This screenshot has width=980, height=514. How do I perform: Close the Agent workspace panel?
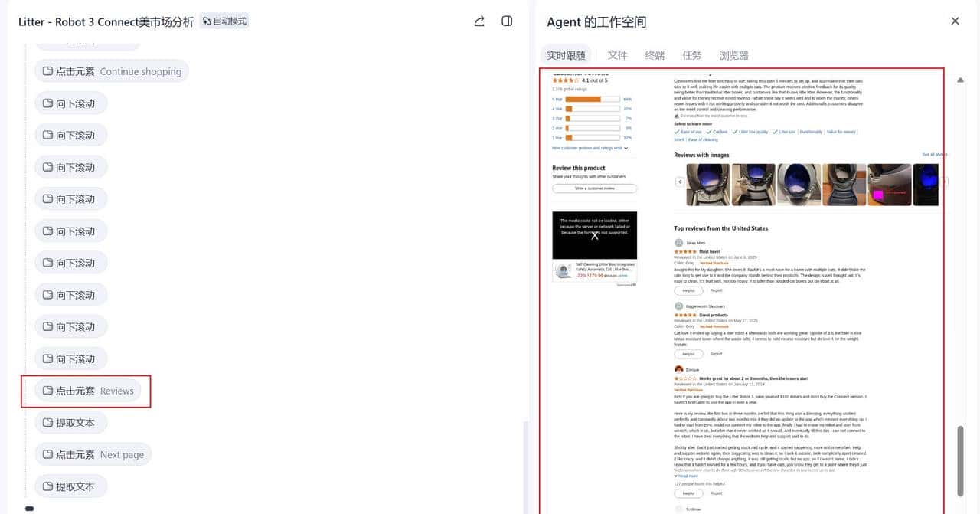coord(955,21)
